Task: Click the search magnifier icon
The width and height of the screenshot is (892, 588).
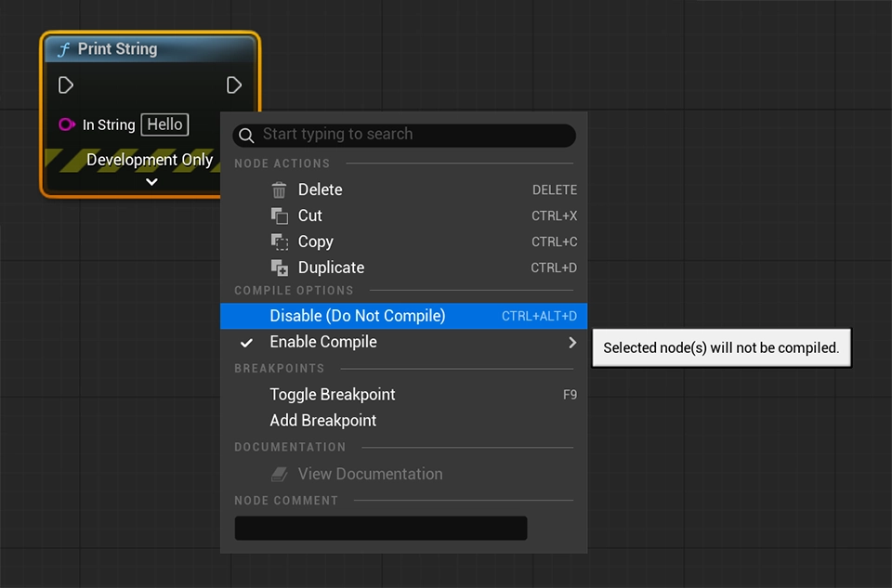Action: pyautogui.click(x=246, y=136)
